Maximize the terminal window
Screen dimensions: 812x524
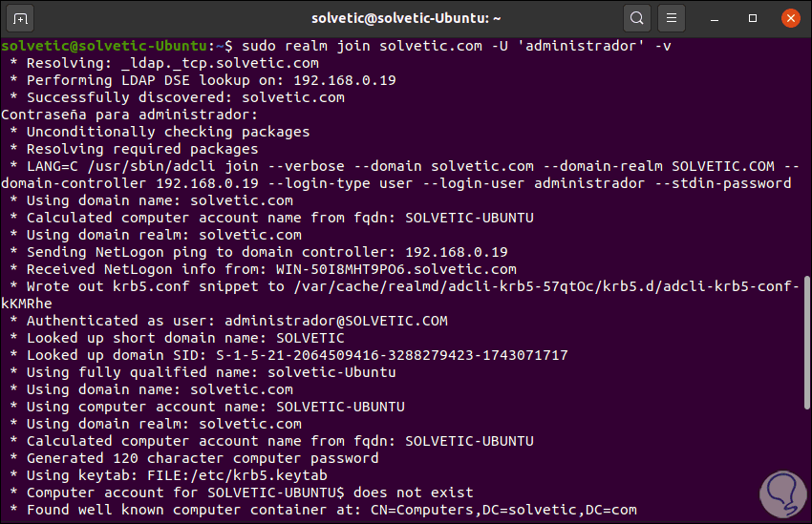[x=754, y=17]
